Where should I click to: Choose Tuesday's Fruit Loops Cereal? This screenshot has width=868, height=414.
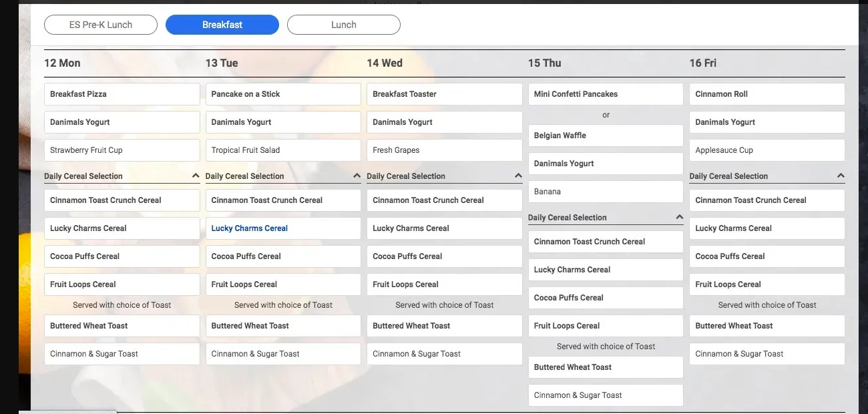(283, 284)
